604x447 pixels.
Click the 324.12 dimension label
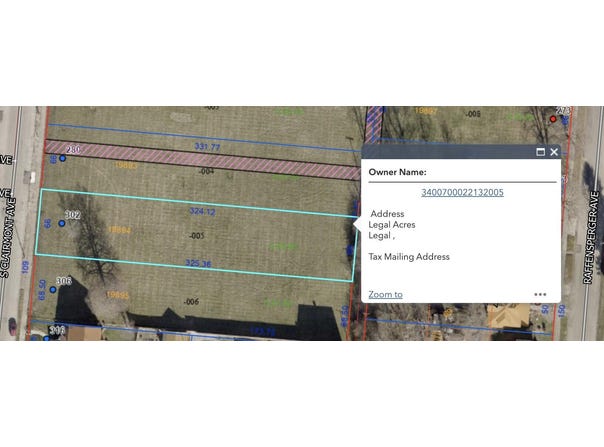tap(202, 211)
